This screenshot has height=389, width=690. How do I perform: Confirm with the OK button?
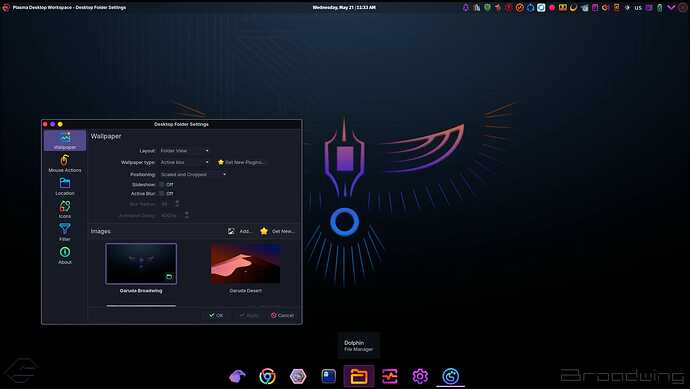coord(216,315)
